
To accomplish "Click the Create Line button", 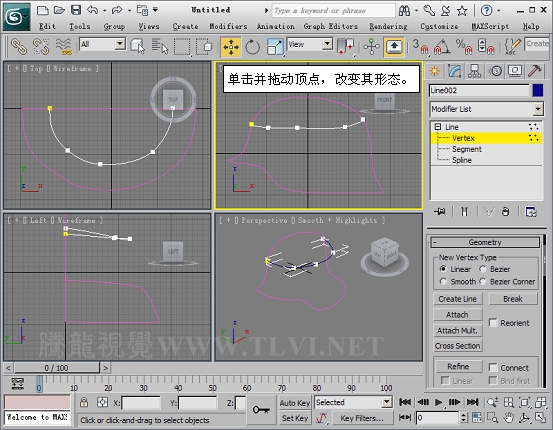I will click(457, 299).
